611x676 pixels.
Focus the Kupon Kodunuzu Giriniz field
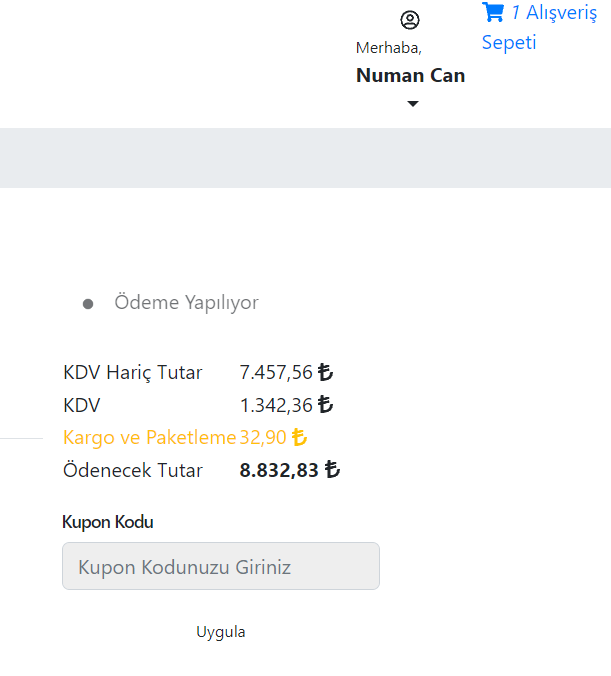coord(221,566)
